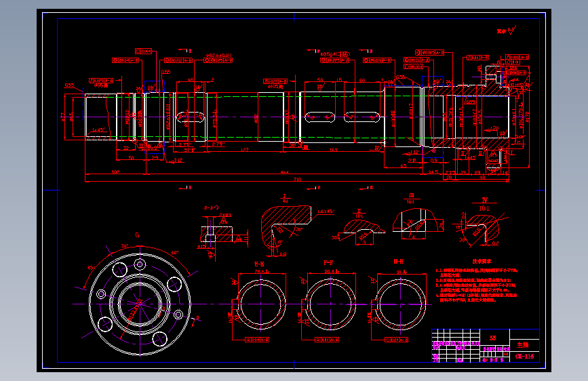Select the leftmost keyway slot on the shaft
The image size is (588, 381).
tap(190, 117)
